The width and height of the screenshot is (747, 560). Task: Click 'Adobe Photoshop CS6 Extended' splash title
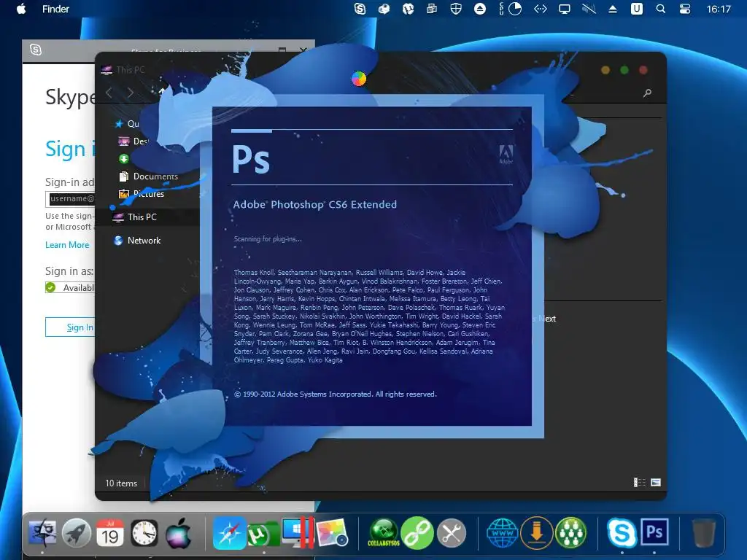tap(315, 205)
